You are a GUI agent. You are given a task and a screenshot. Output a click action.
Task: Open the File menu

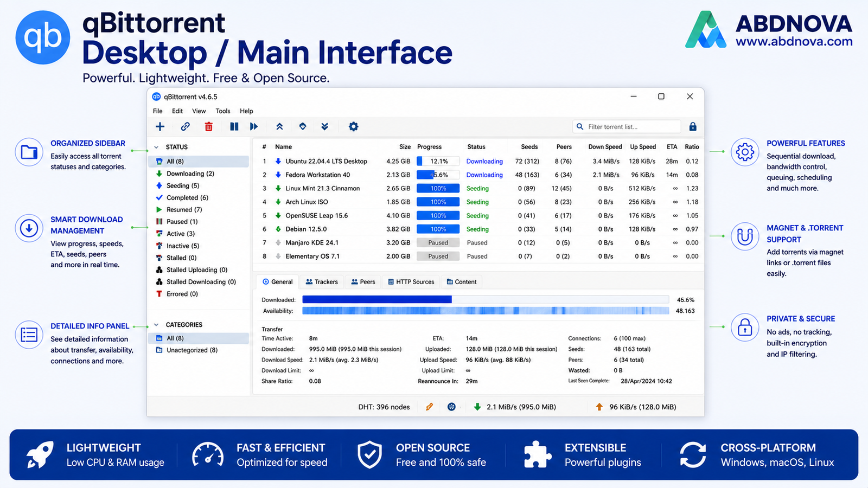click(157, 111)
